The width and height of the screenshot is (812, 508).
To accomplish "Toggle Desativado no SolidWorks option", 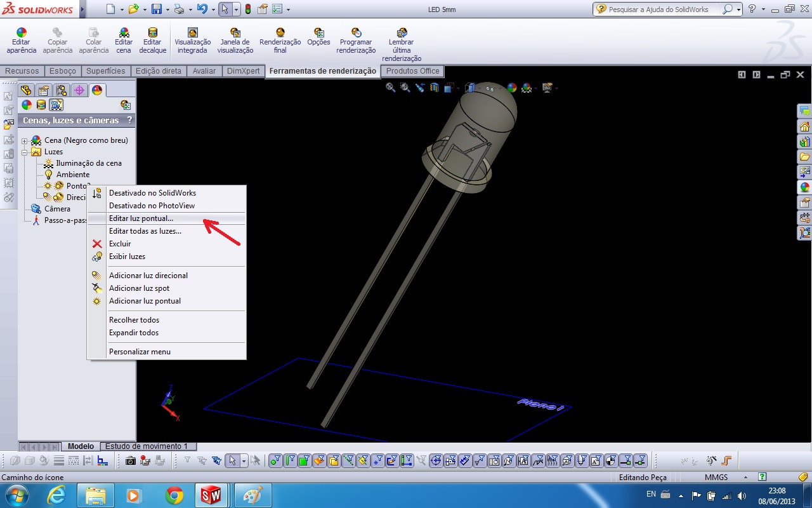I will click(152, 193).
